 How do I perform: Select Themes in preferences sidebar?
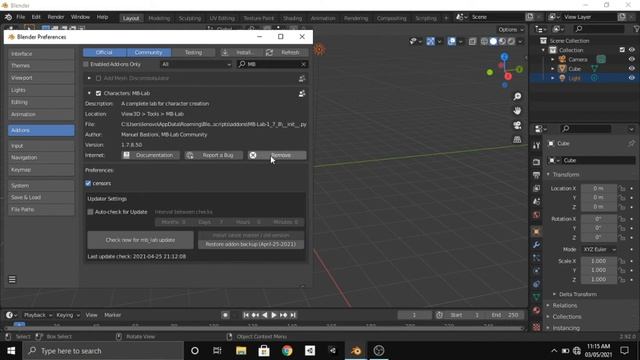tap(41, 66)
